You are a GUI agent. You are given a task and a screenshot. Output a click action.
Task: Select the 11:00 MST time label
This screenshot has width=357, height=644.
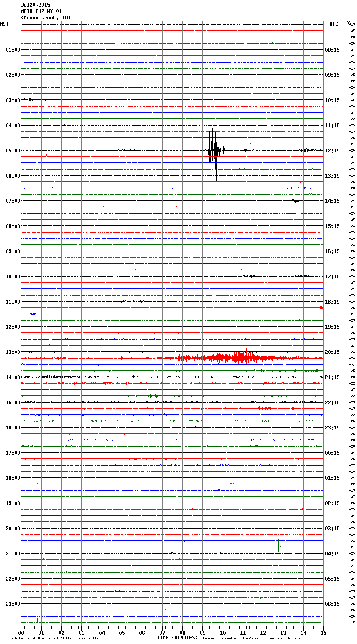13,302
